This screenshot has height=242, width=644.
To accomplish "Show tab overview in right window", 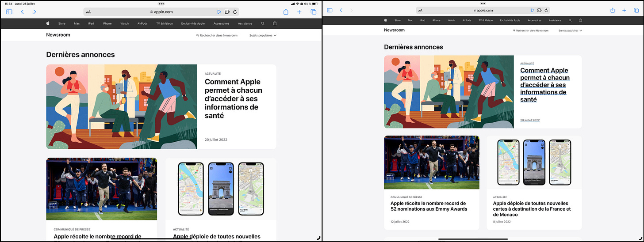I will point(636,10).
